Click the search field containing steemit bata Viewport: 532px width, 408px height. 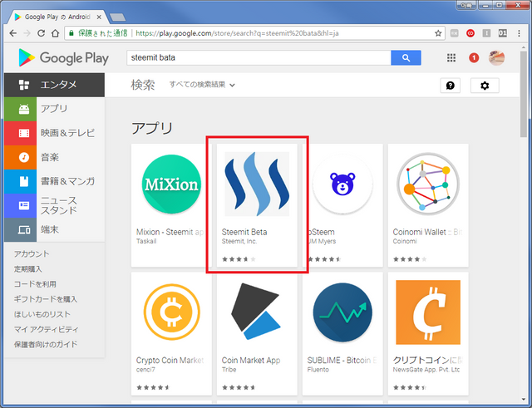[259, 57]
